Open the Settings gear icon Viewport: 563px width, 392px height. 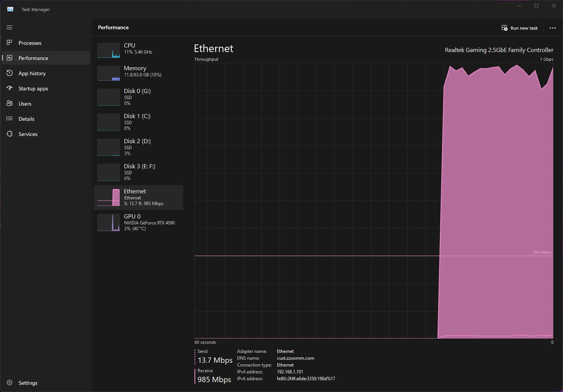[9, 383]
